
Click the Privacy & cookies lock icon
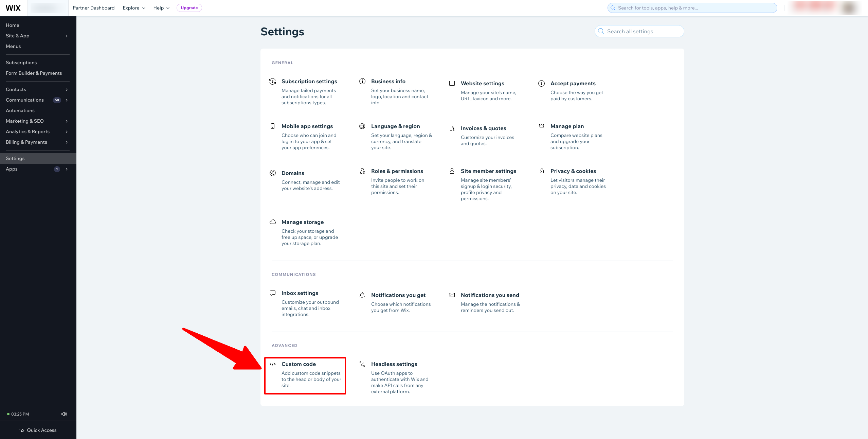pyautogui.click(x=541, y=171)
